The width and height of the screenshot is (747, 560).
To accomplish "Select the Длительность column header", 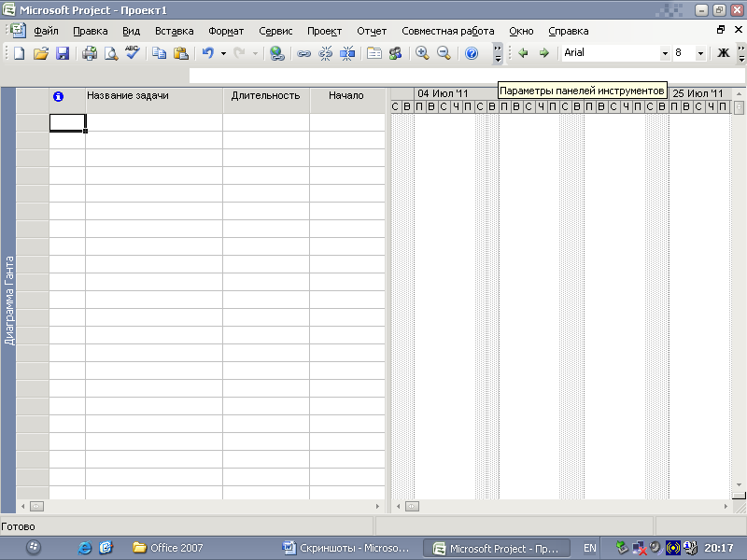I will (x=266, y=101).
